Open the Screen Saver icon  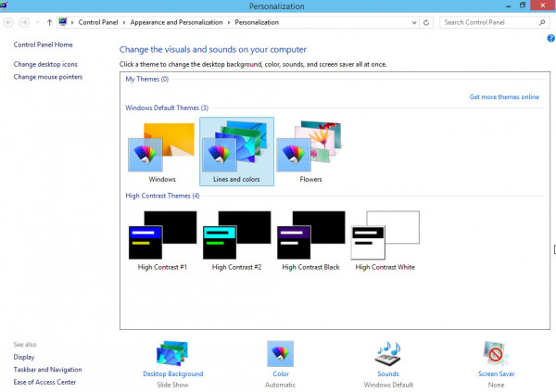496,354
